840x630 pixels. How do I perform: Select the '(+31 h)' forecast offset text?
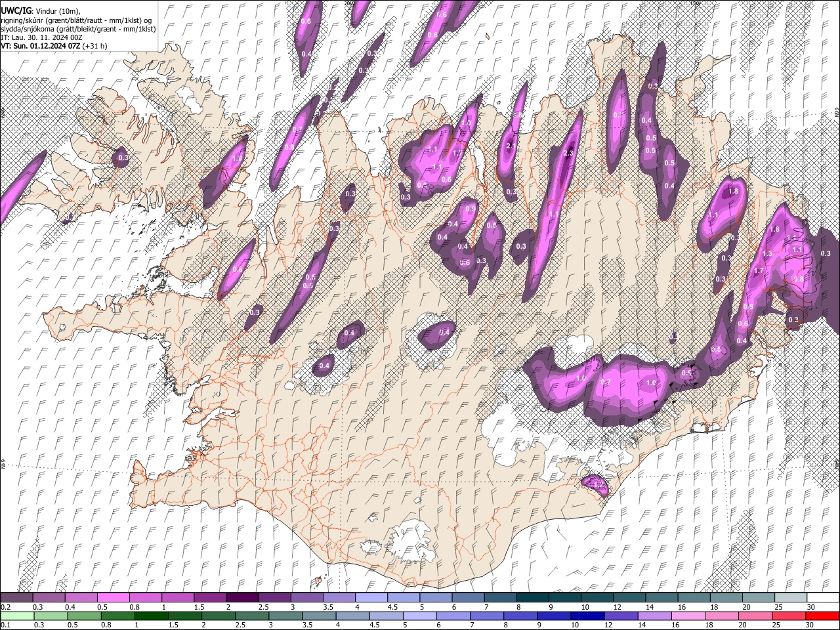(95, 47)
